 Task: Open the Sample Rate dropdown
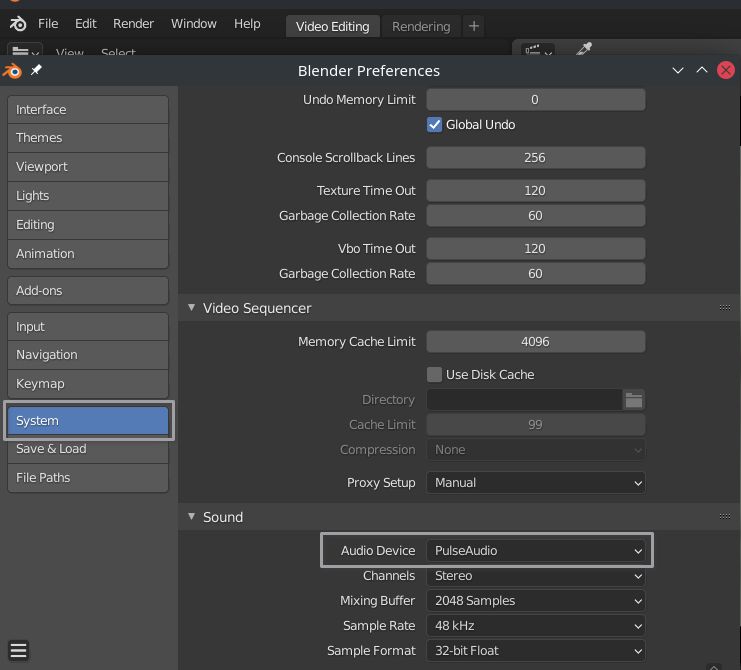tap(535, 626)
